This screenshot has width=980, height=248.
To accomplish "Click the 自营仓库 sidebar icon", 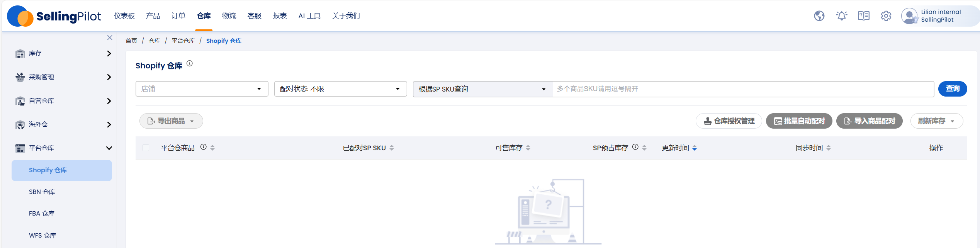I will pyautogui.click(x=20, y=101).
